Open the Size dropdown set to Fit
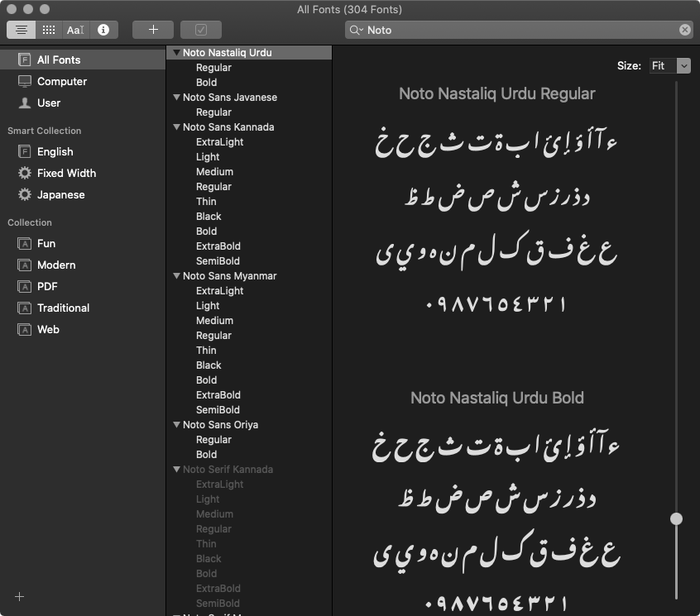Viewport: 700px width, 616px height. click(x=669, y=65)
